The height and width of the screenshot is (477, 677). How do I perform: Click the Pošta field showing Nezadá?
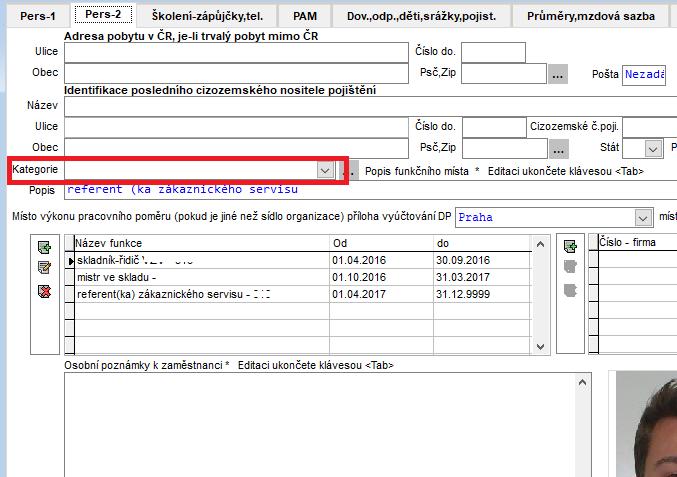click(x=644, y=75)
